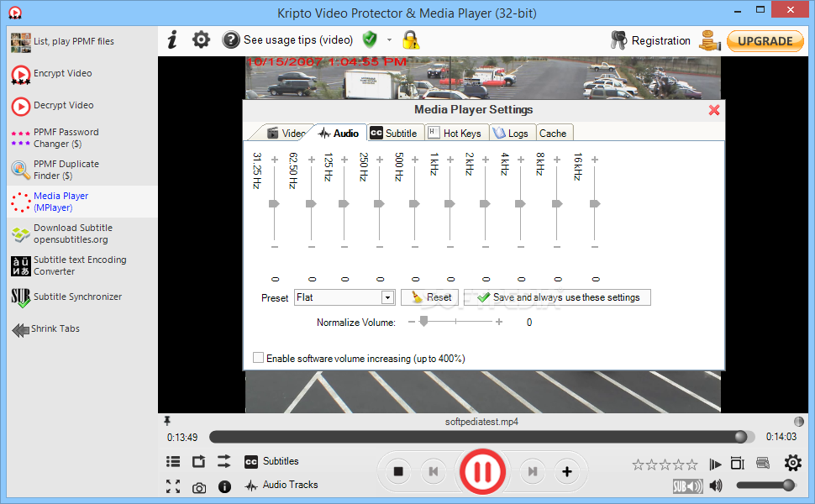Click the frame step play icon
This screenshot has height=504, width=815.
pos(715,464)
